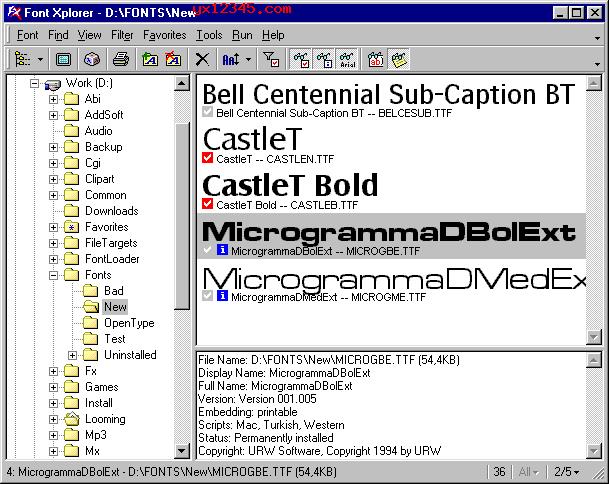Click the open New folder icon
Image resolution: width=609 pixels, height=484 pixels.
[91, 307]
